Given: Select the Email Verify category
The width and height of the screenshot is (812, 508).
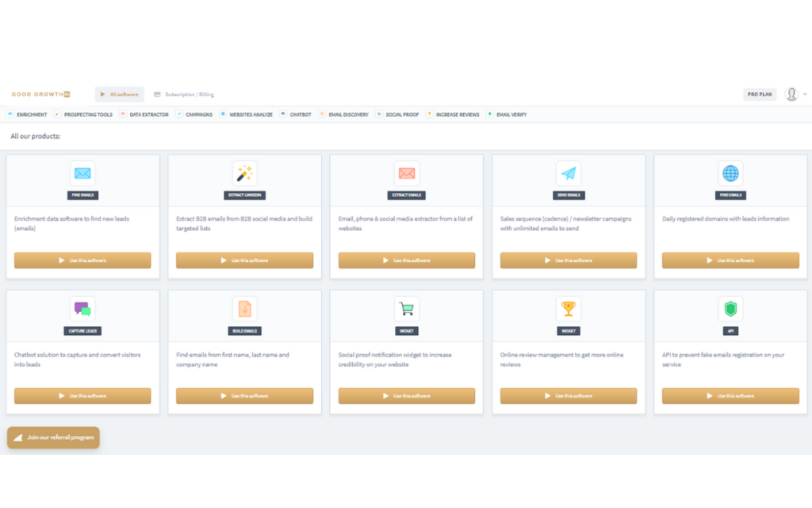Looking at the screenshot, I should point(507,114).
